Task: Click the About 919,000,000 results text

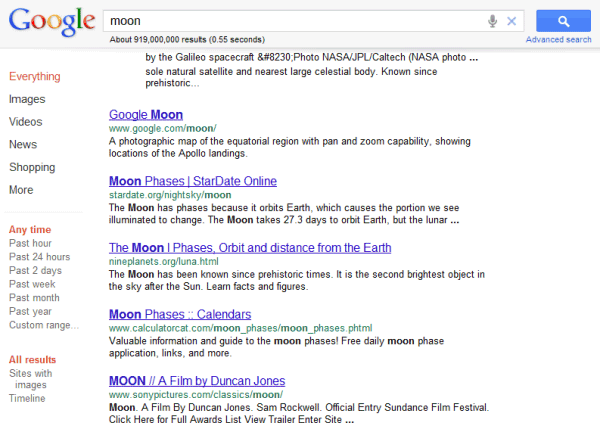Action: [187, 39]
